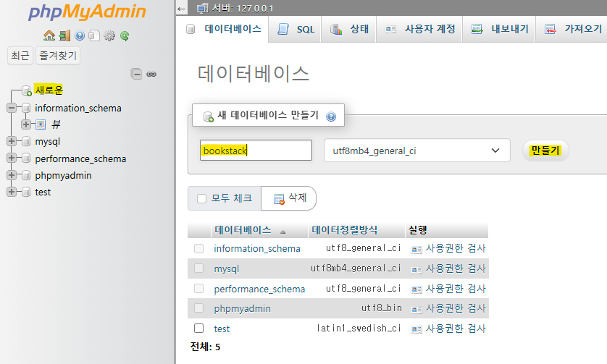This screenshot has width=607, height=364.
Task: Click the privileges icon in phpmyadmin row
Action: click(416, 310)
